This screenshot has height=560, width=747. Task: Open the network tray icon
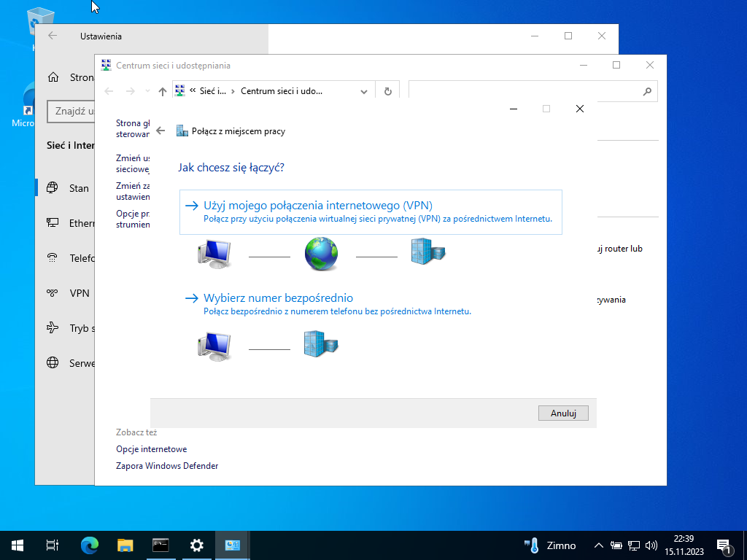(x=634, y=545)
